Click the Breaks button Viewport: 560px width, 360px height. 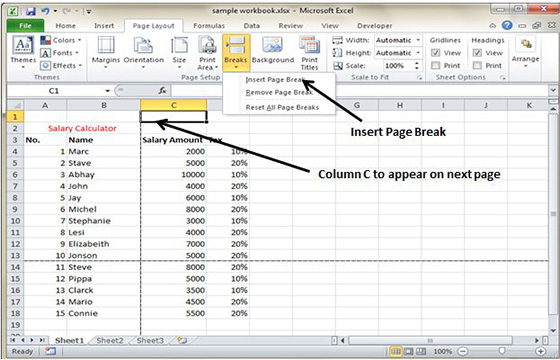(x=236, y=53)
